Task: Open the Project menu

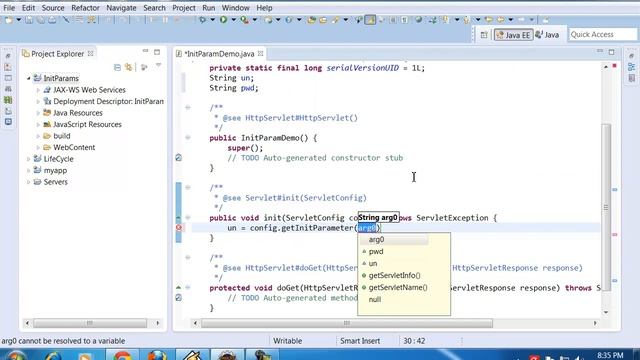Action: pos(184,8)
